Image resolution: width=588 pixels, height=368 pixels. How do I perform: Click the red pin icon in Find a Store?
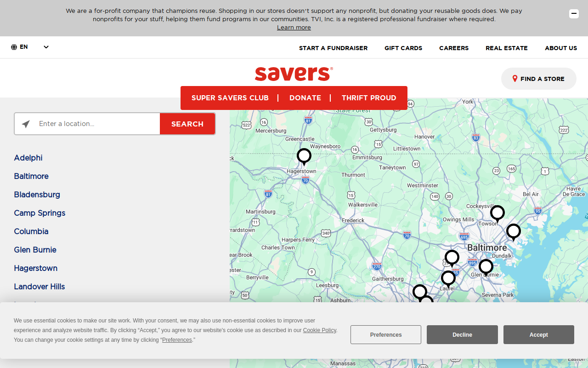[515, 79]
